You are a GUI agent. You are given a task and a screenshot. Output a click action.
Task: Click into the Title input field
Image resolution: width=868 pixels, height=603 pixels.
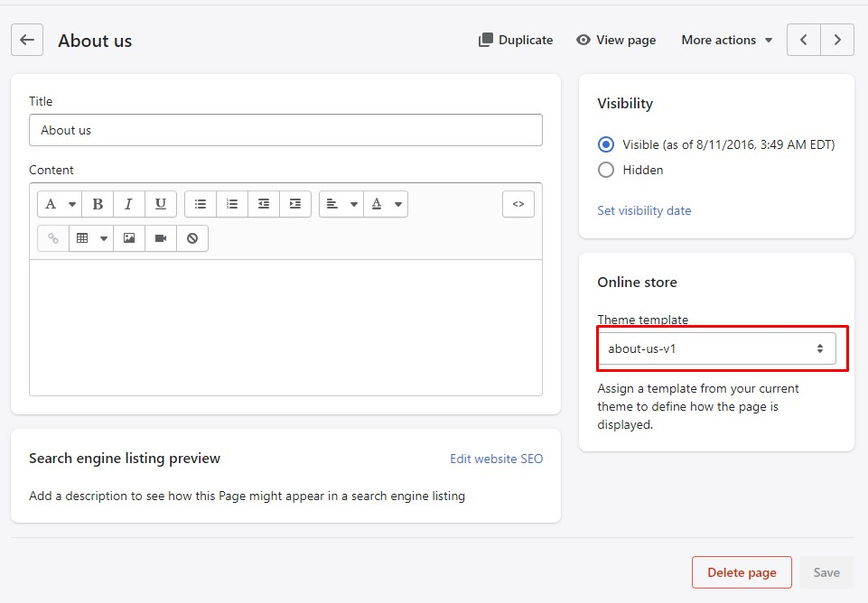click(285, 130)
